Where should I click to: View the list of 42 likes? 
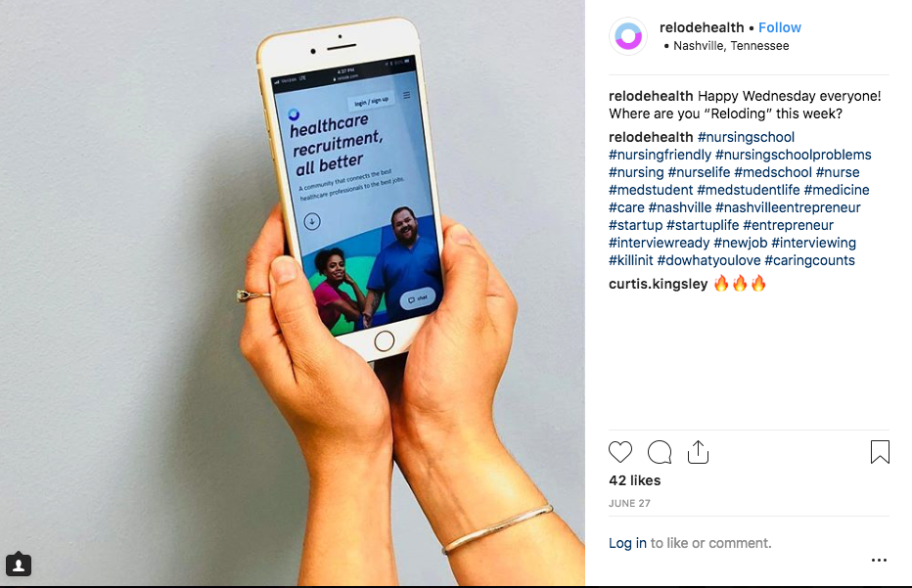tap(634, 480)
